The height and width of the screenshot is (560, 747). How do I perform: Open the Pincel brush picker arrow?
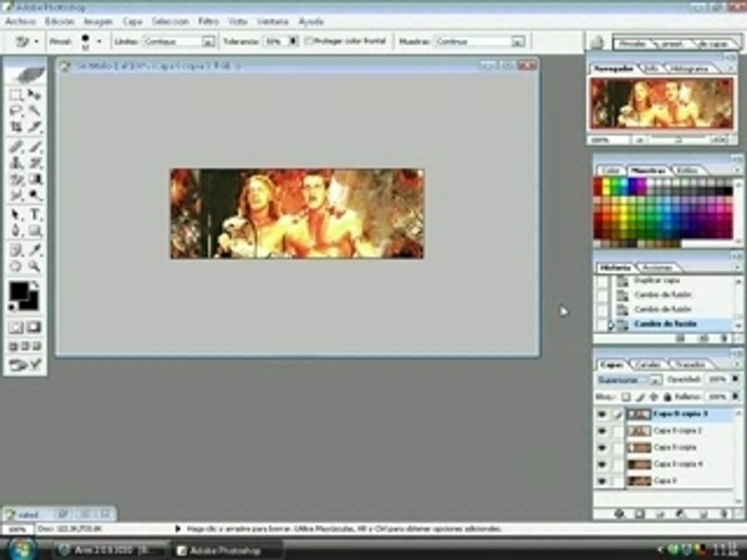point(99,42)
